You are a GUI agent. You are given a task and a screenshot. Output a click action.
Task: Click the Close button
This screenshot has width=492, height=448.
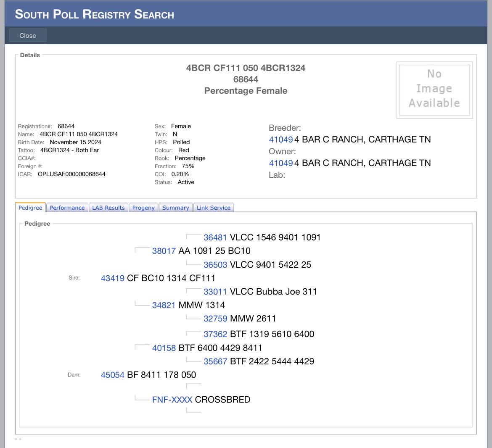(28, 36)
